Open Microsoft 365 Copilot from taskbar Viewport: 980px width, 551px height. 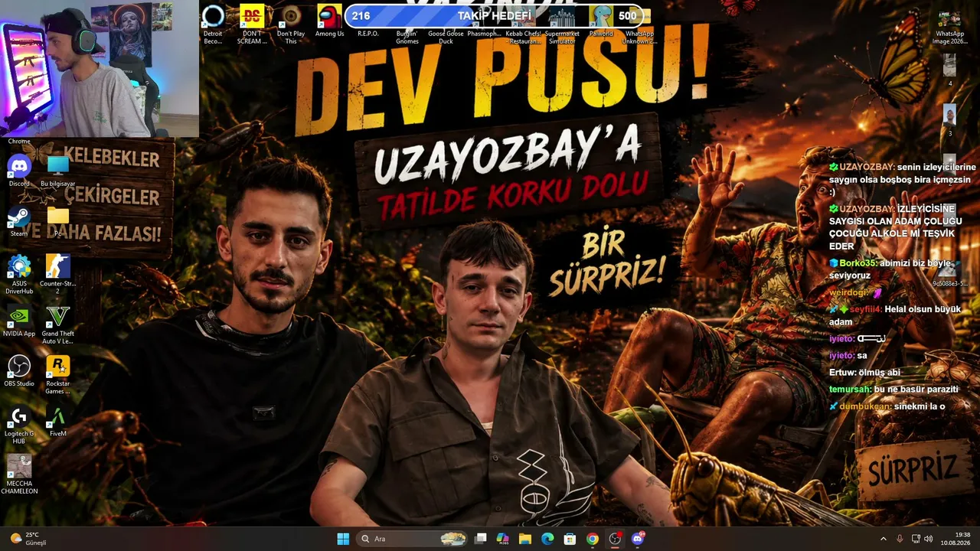[503, 539]
